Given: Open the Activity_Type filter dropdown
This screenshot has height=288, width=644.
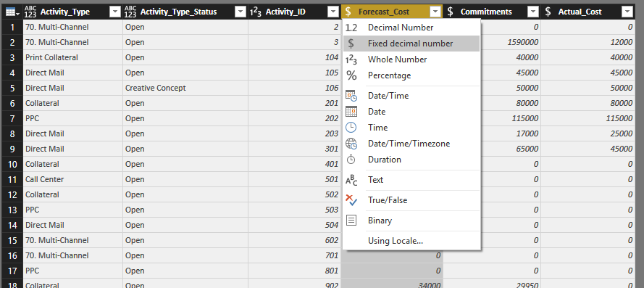Looking at the screenshot, I should 115,12.
